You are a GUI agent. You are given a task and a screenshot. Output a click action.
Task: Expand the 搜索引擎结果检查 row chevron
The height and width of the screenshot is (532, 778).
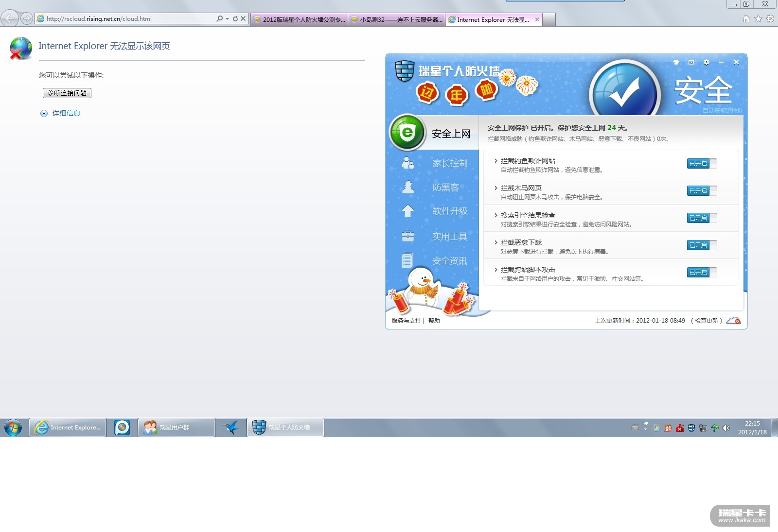click(x=495, y=215)
